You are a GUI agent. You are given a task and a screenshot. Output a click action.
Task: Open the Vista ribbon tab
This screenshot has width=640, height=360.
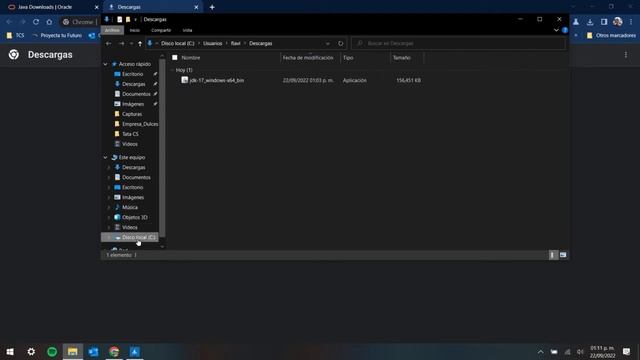click(187, 30)
